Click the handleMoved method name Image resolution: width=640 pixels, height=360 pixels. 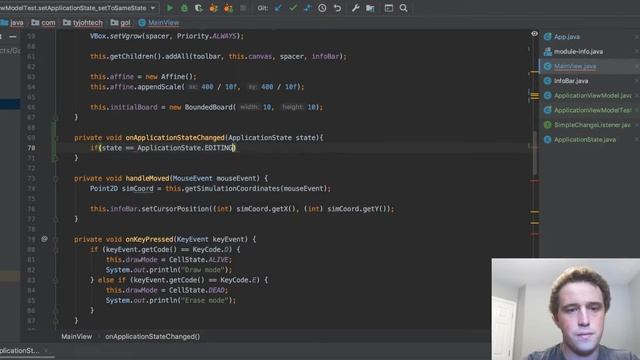tap(147, 178)
